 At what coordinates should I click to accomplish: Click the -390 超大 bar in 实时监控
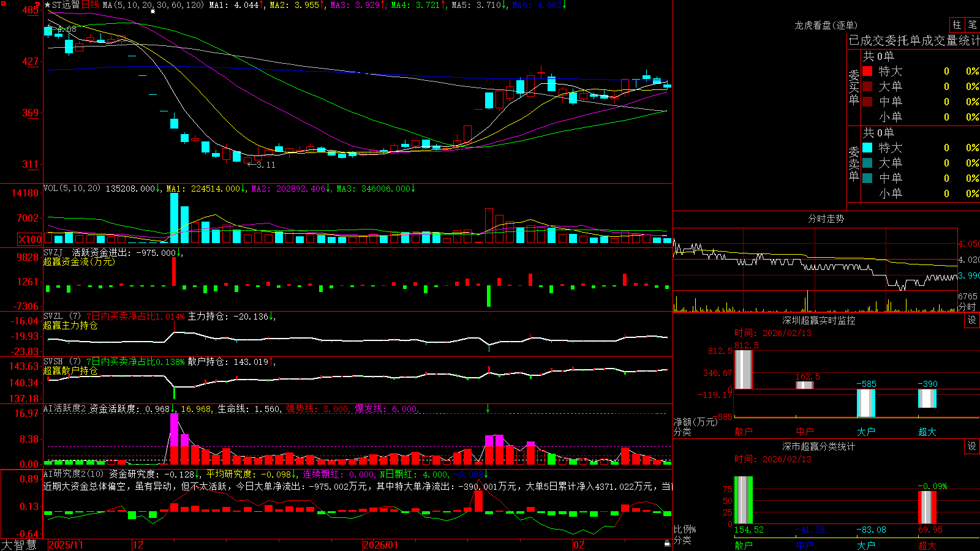pos(927,399)
